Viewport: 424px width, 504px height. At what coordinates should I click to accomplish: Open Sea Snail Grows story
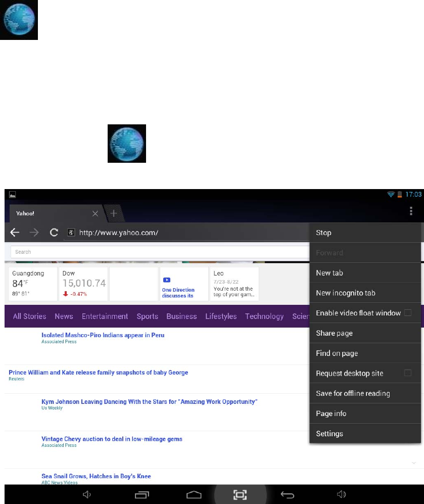pos(96,476)
